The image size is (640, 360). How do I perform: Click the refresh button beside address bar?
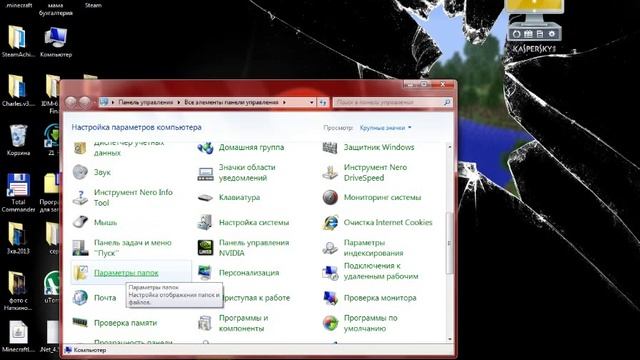[x=323, y=102]
